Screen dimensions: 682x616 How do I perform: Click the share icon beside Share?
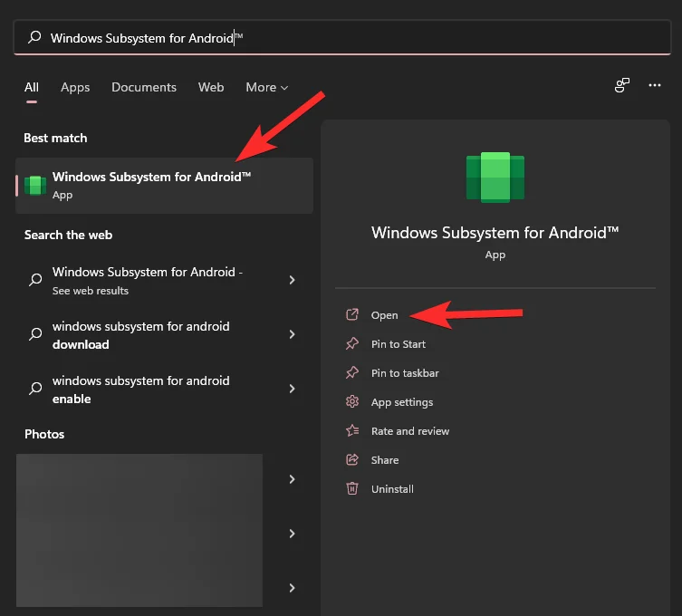pos(352,459)
